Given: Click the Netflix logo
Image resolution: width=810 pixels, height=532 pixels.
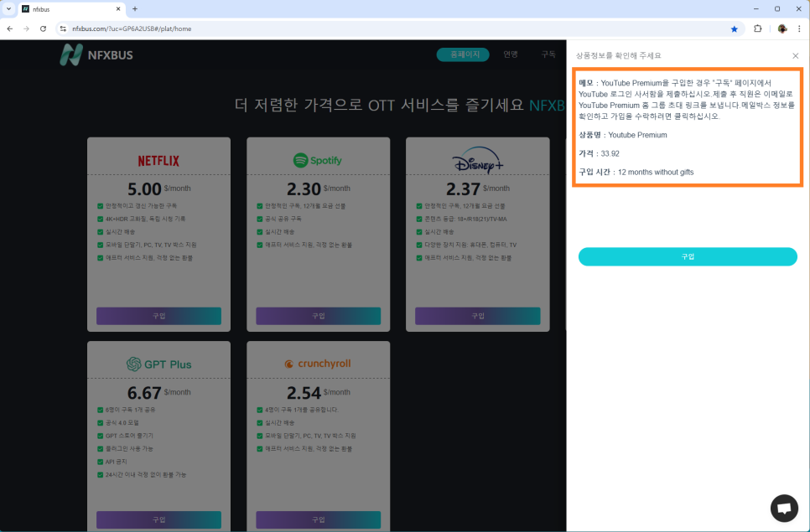Looking at the screenshot, I should click(158, 161).
